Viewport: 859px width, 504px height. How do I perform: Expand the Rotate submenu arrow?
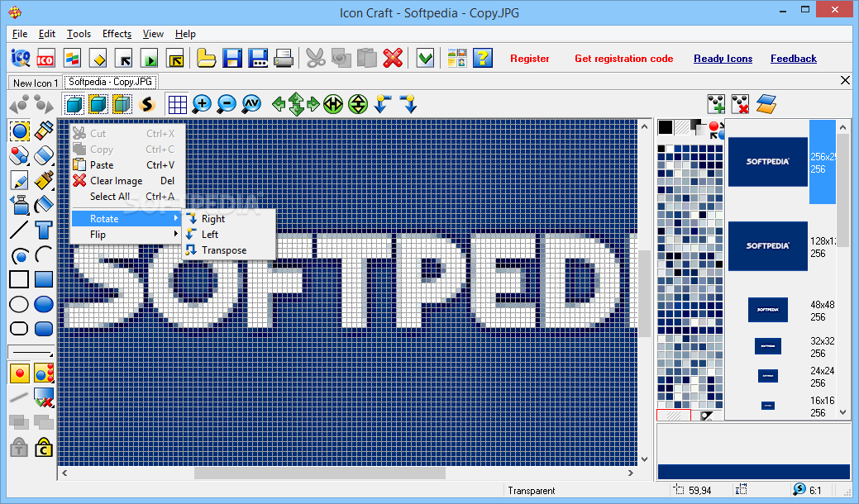coord(176,218)
